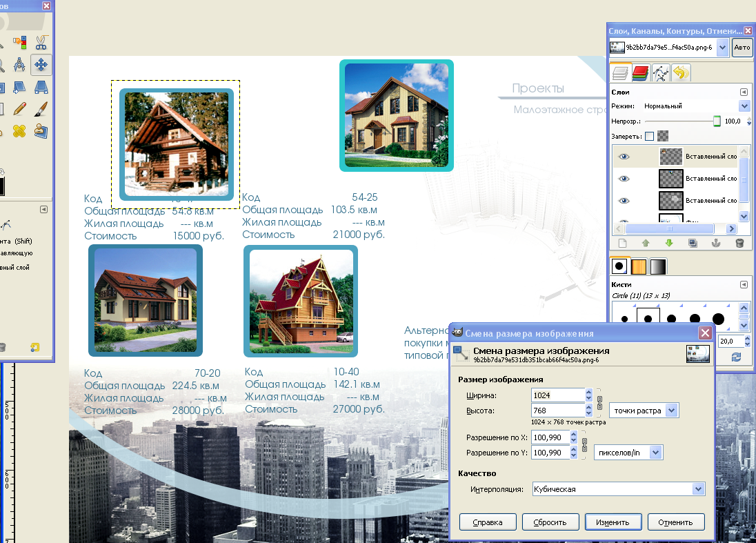Increase opacity value with stepper arrow
The height and width of the screenshot is (543, 756).
[x=749, y=119]
